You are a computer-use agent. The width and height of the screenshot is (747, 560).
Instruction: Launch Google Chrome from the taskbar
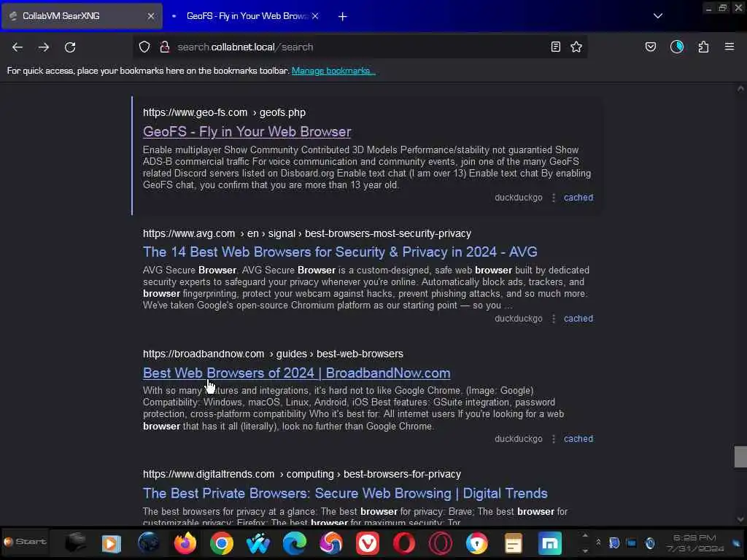point(222,543)
